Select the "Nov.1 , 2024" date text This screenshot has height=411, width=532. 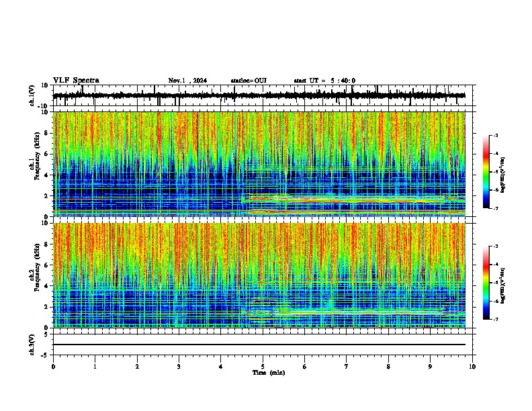point(187,81)
